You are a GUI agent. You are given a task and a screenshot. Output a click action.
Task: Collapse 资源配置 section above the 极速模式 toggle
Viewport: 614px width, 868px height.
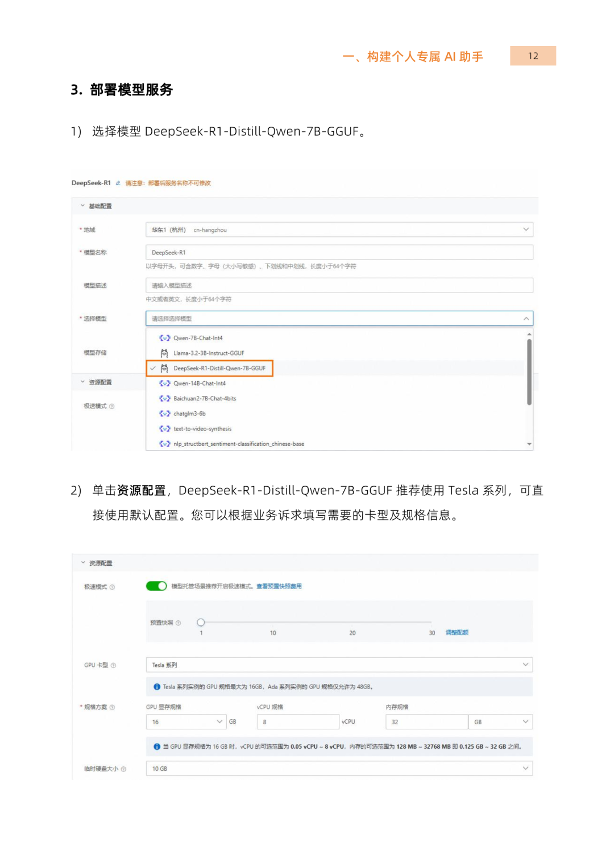pos(83,563)
